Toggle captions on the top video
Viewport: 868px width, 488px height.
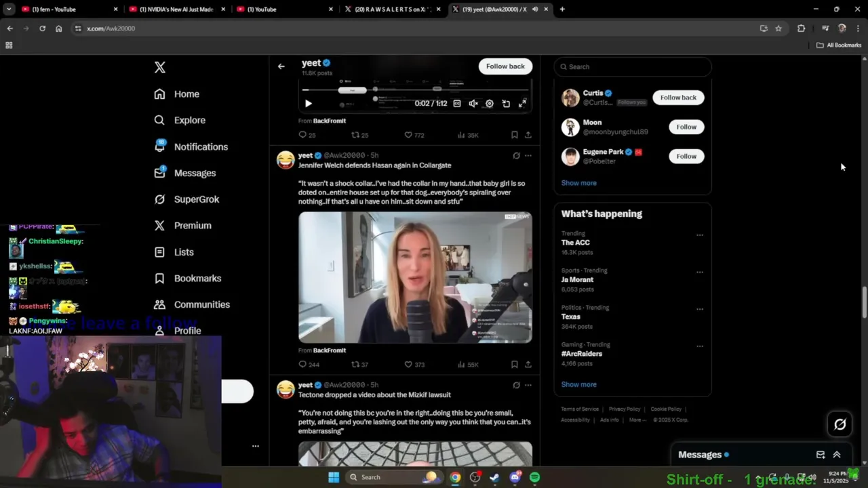457,104
